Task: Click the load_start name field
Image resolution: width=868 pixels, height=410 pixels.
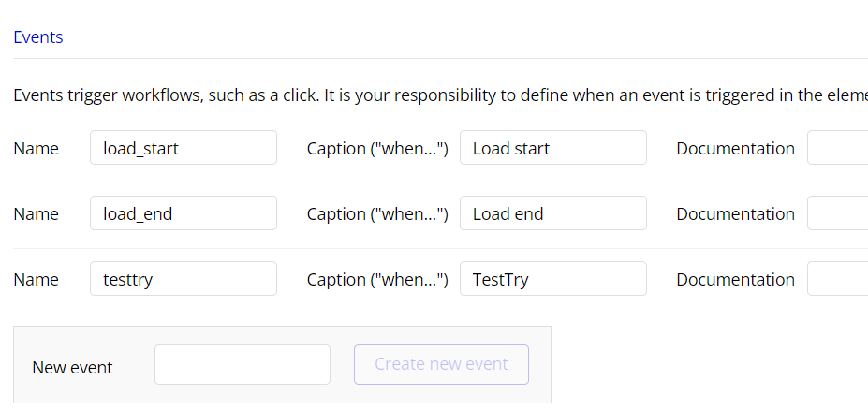Action: 183,148
